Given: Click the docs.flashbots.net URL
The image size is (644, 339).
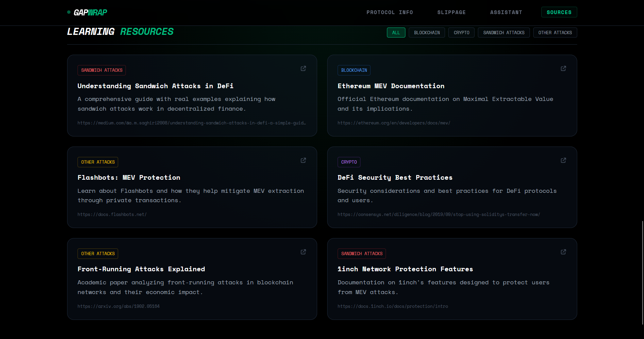Looking at the screenshot, I should click(x=112, y=215).
